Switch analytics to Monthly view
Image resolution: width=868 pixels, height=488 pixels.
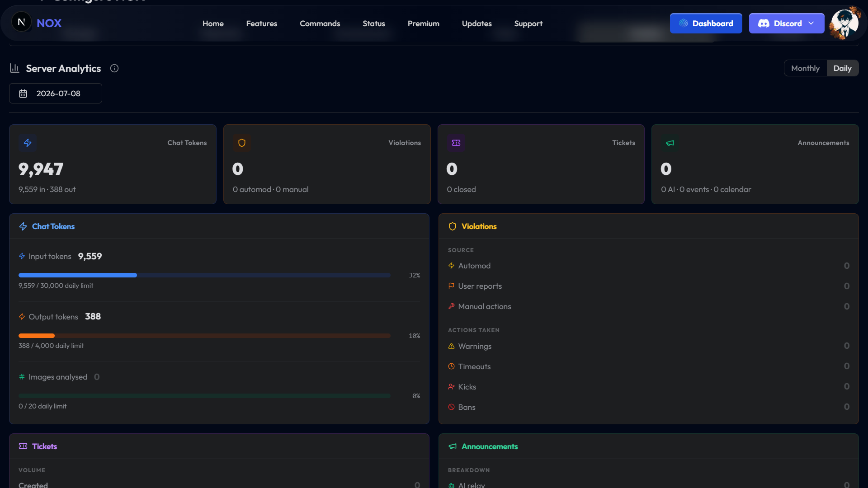tap(805, 68)
